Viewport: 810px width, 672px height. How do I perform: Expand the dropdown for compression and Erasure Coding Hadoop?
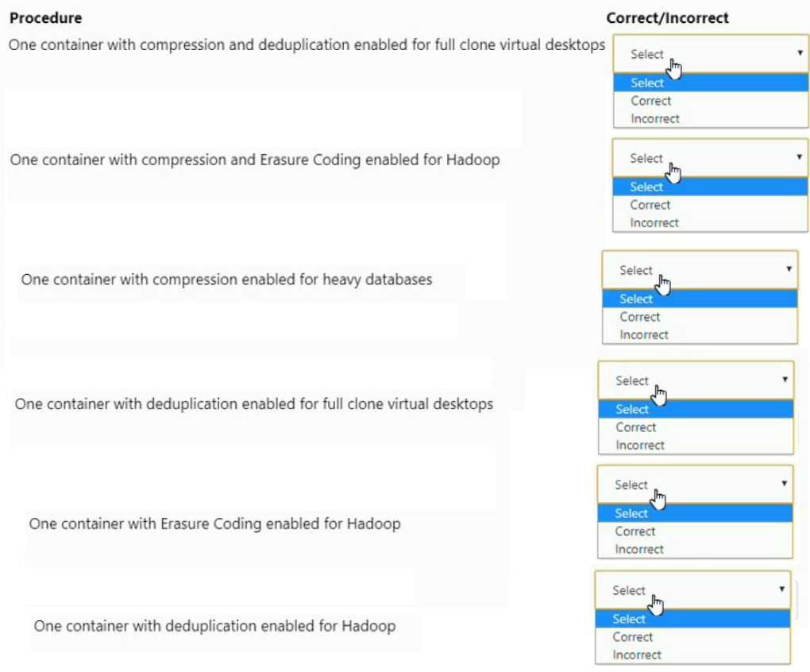[x=797, y=157]
